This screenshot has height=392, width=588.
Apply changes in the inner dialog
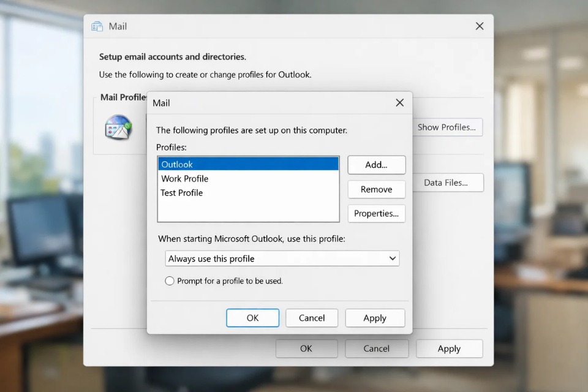click(x=375, y=318)
